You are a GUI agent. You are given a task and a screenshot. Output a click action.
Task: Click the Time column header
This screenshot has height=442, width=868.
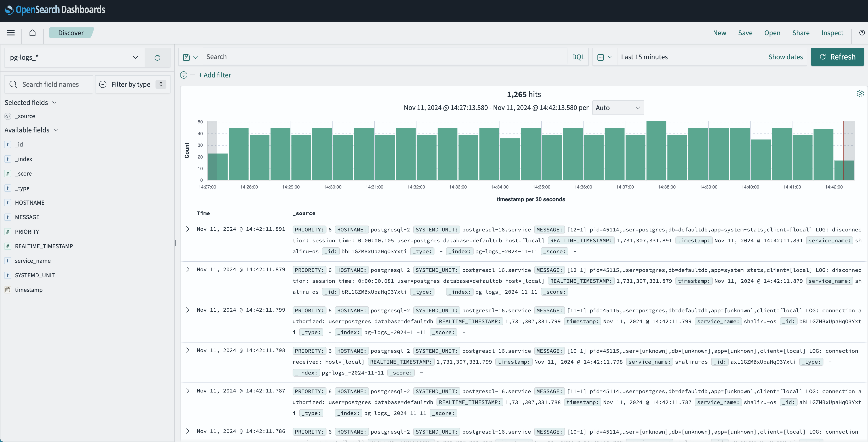click(203, 214)
